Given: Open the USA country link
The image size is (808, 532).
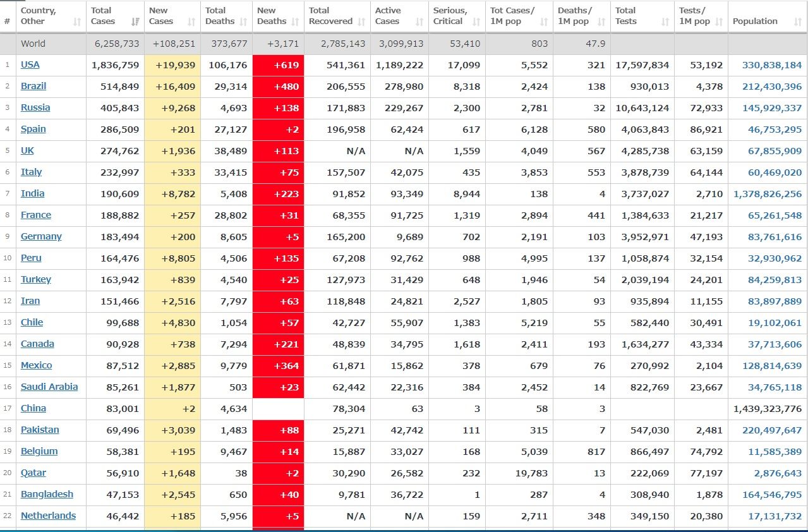Looking at the screenshot, I should pos(30,64).
